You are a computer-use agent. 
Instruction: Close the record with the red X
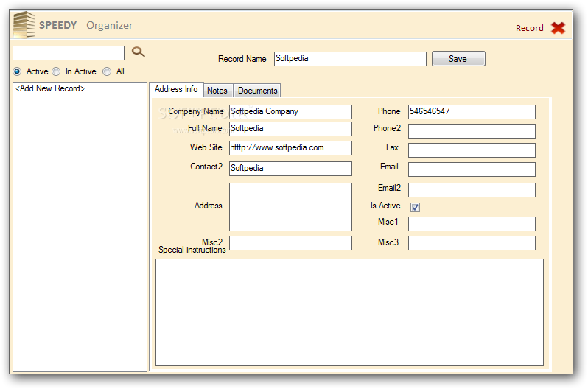click(x=558, y=28)
